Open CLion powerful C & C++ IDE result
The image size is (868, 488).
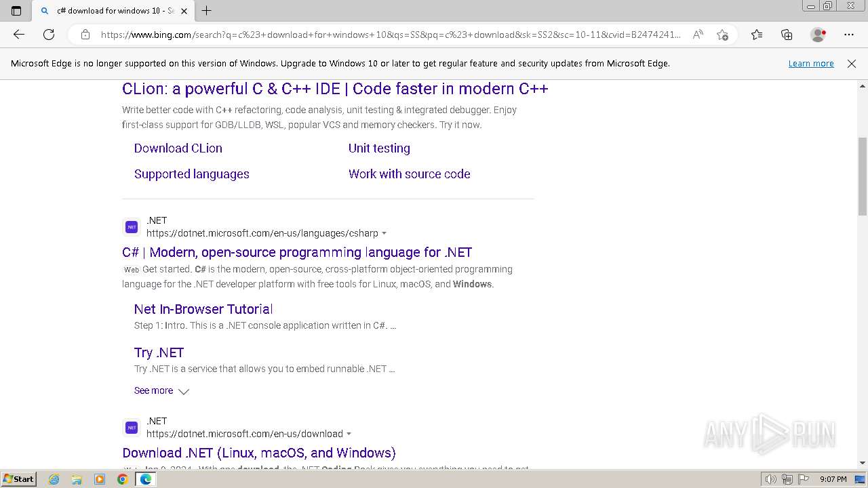pos(335,89)
